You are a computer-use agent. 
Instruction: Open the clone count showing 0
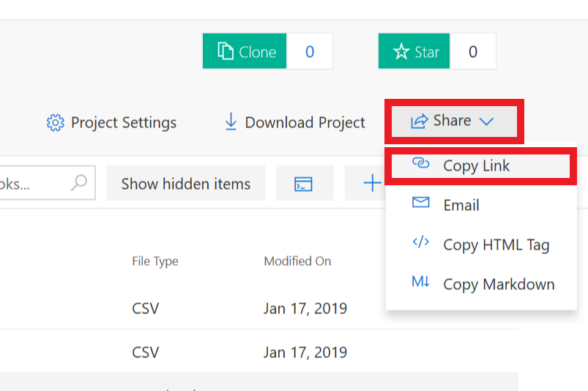coord(309,51)
